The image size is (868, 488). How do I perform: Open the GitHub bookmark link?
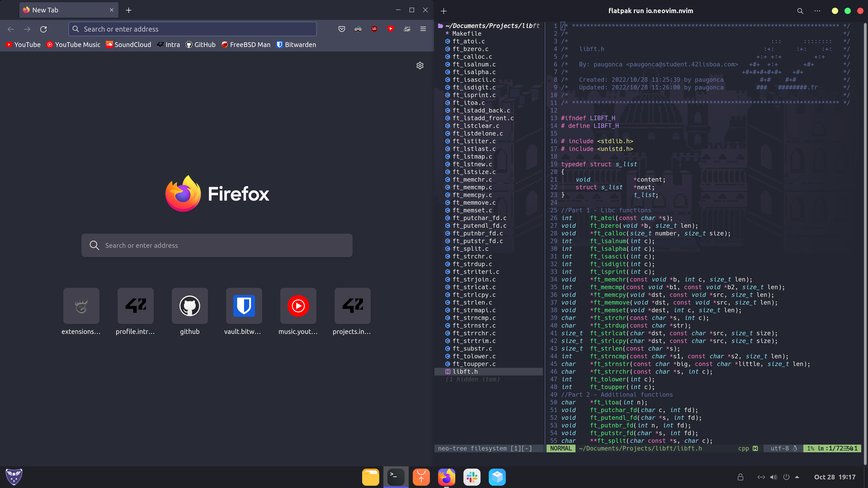[x=201, y=45]
